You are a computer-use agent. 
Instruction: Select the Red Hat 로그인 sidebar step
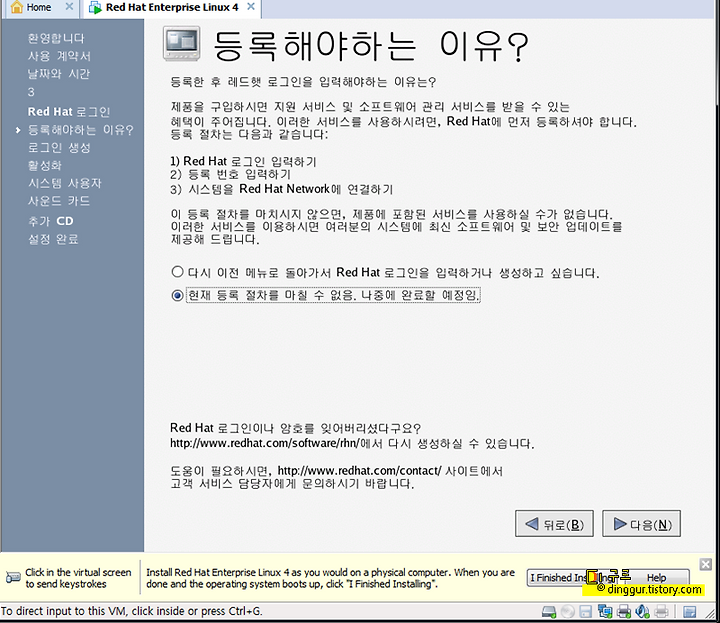point(69,112)
